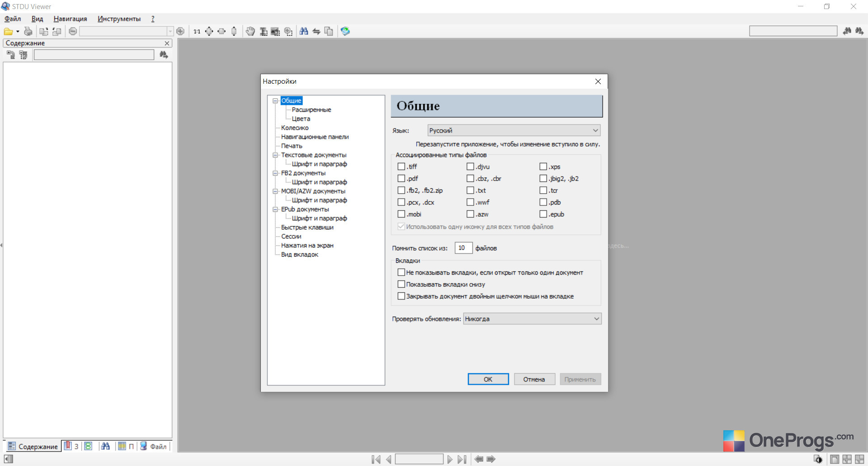
Task: Click the globe update icon in toolbar
Action: tap(345, 31)
